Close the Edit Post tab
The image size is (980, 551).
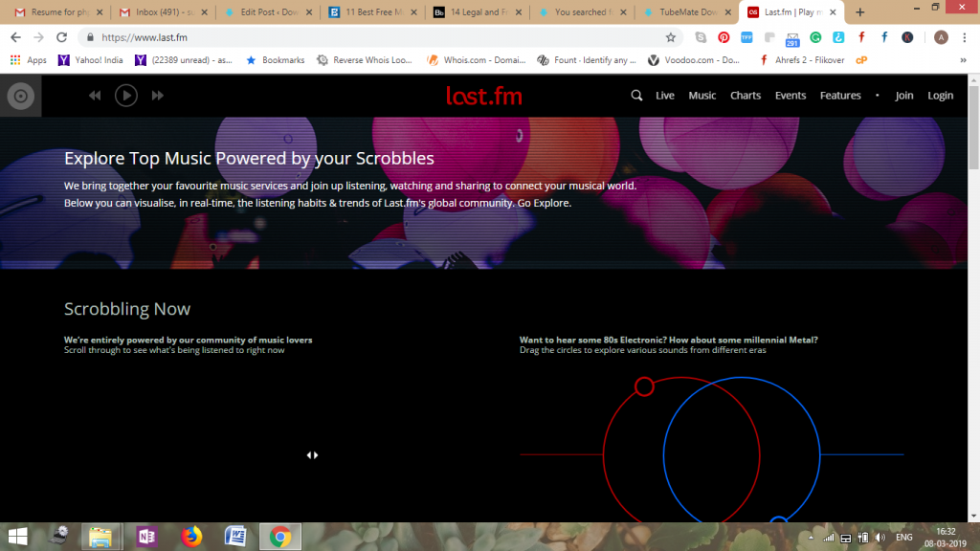(x=309, y=11)
